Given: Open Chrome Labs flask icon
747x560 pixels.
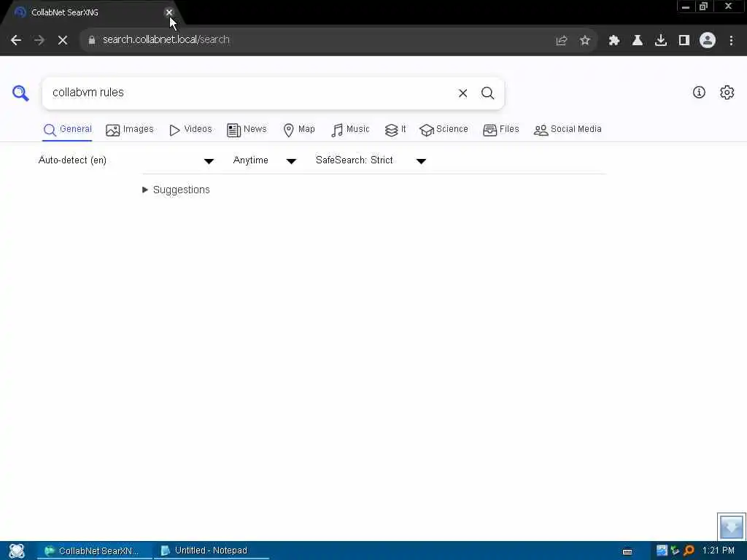Looking at the screenshot, I should pyautogui.click(x=638, y=41).
